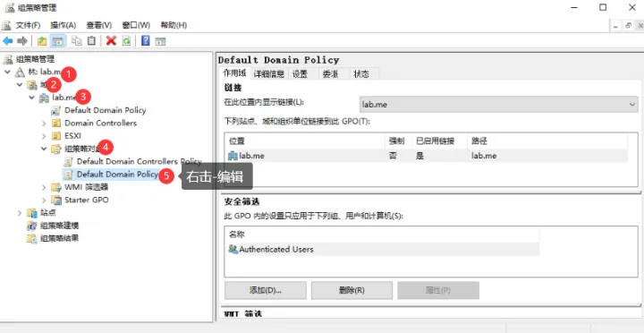Click the paste clipboard toolbar icon

91,40
